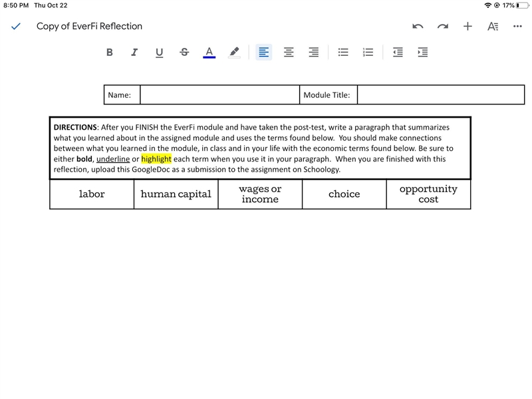
Task: Insert a numbered list
Action: 368,53
